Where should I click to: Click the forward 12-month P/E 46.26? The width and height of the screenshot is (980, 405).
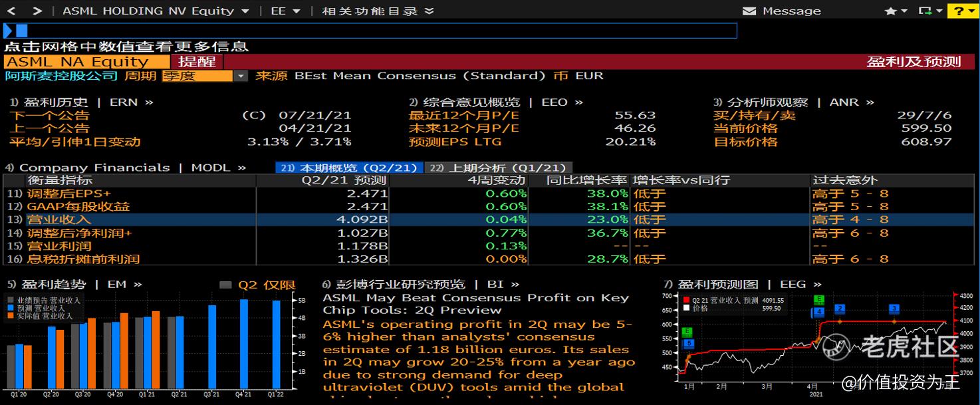(x=635, y=128)
